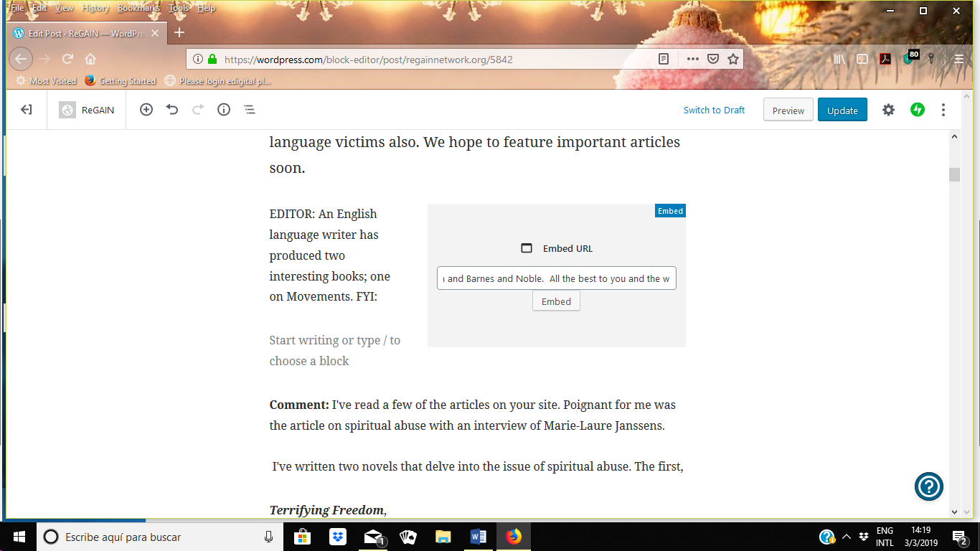The image size is (980, 551).
Task: Open the content structure info icon
Action: point(224,110)
